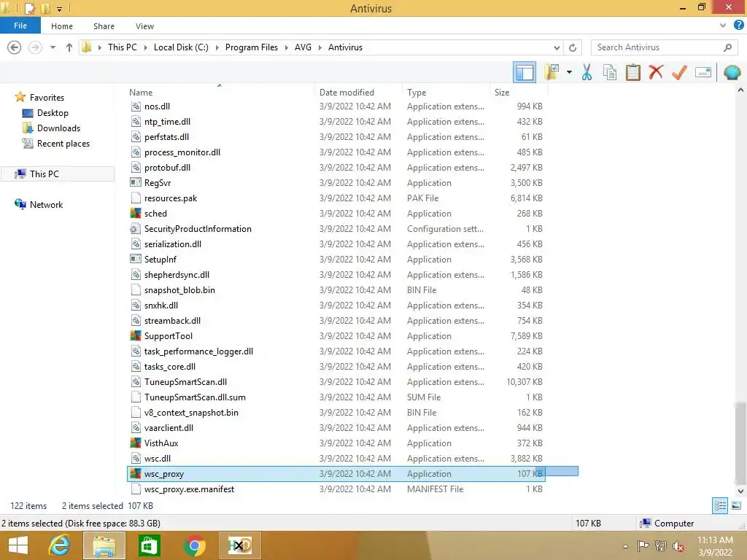Viewport: 747px width, 560px height.
Task: Switch to the View ribbon tab
Action: click(x=144, y=26)
